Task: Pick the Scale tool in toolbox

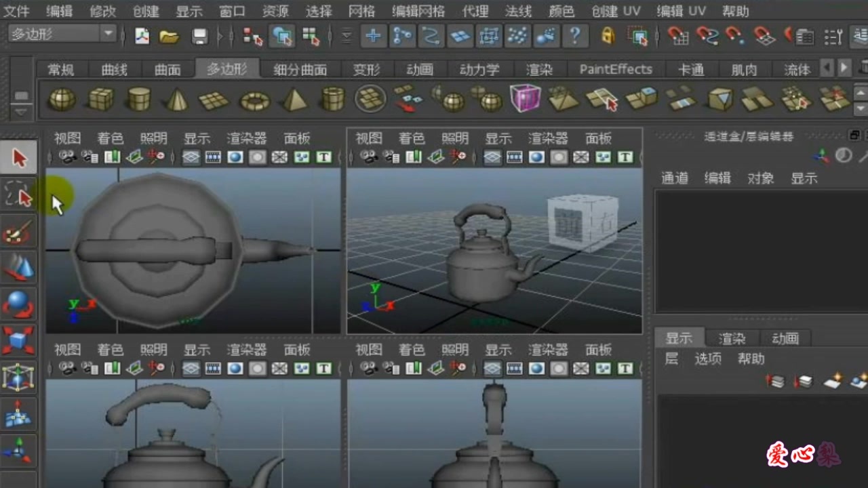Action: [19, 341]
